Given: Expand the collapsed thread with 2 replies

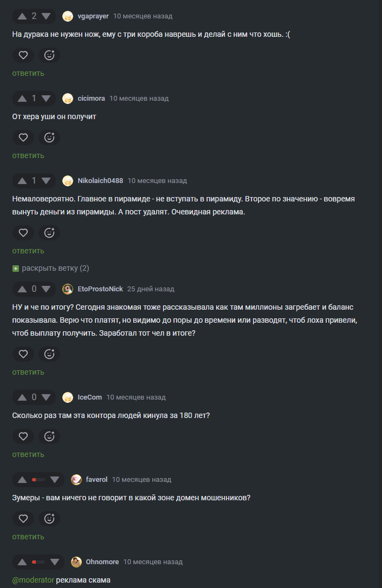Looking at the screenshot, I should point(55,268).
